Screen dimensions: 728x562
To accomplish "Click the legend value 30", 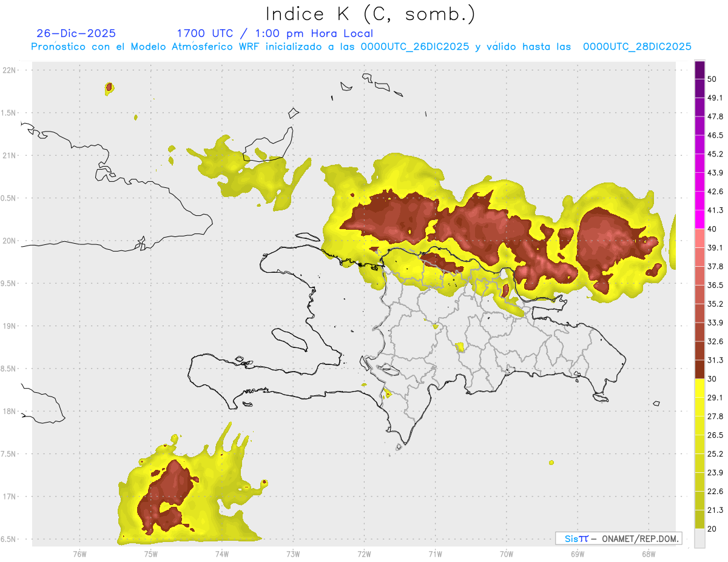I will click(x=712, y=379).
